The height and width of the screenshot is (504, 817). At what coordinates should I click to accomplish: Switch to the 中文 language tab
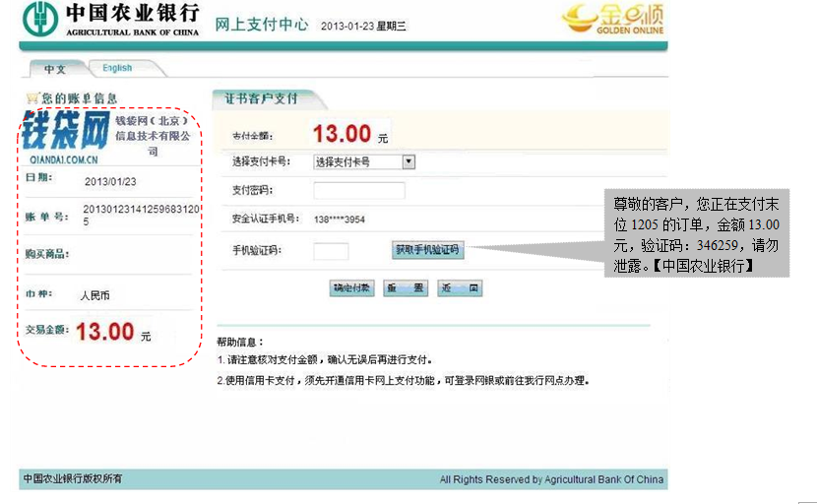[55, 69]
